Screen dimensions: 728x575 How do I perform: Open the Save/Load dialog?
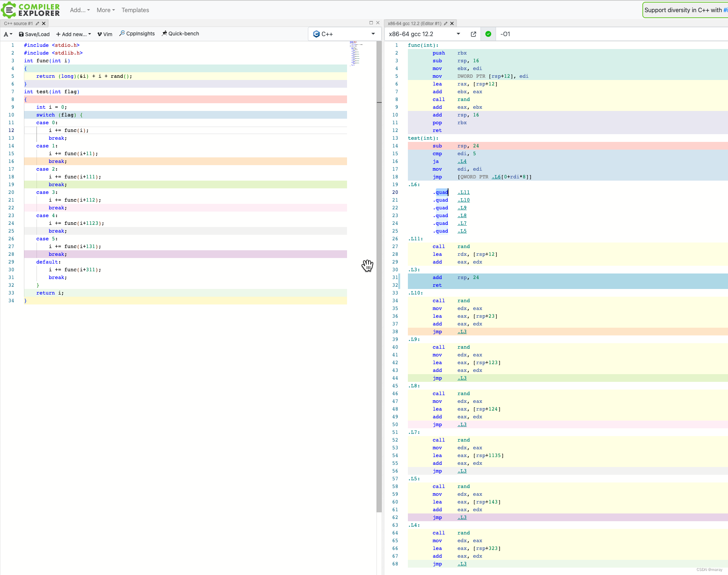[x=34, y=34]
